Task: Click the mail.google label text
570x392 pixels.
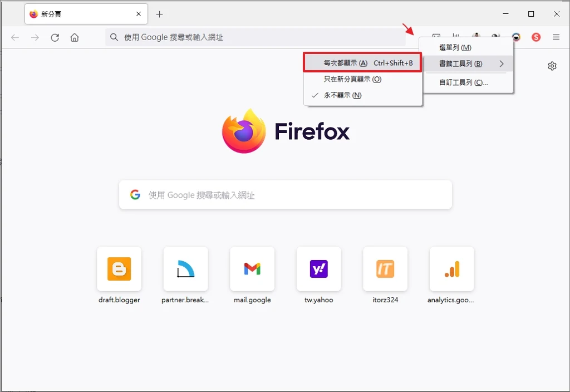Action: tap(252, 300)
